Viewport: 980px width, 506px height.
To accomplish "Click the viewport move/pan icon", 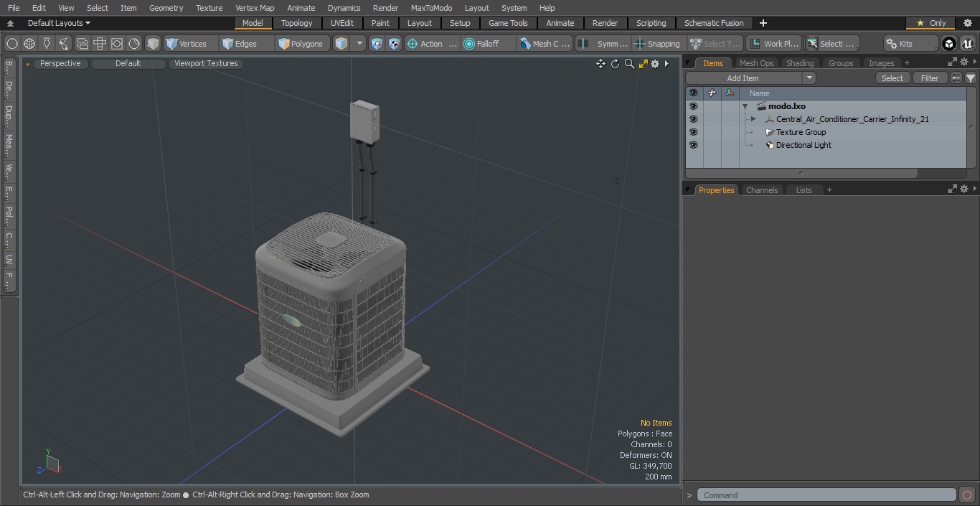I will (x=600, y=63).
